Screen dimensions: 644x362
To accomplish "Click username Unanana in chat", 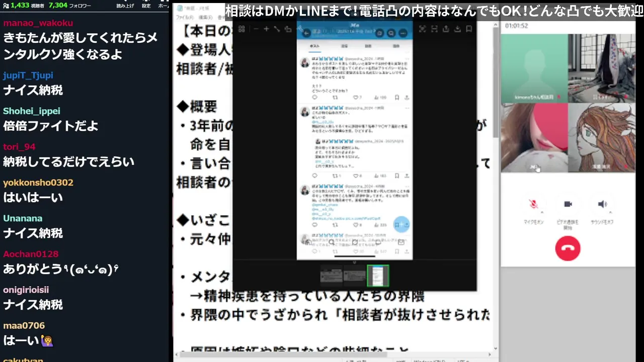I will [23, 218].
